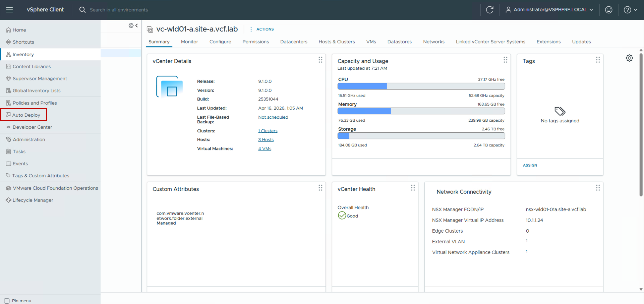Open Auto Deploy in the sidebar
Viewport: 644px width, 304px height.
(x=50, y=115)
